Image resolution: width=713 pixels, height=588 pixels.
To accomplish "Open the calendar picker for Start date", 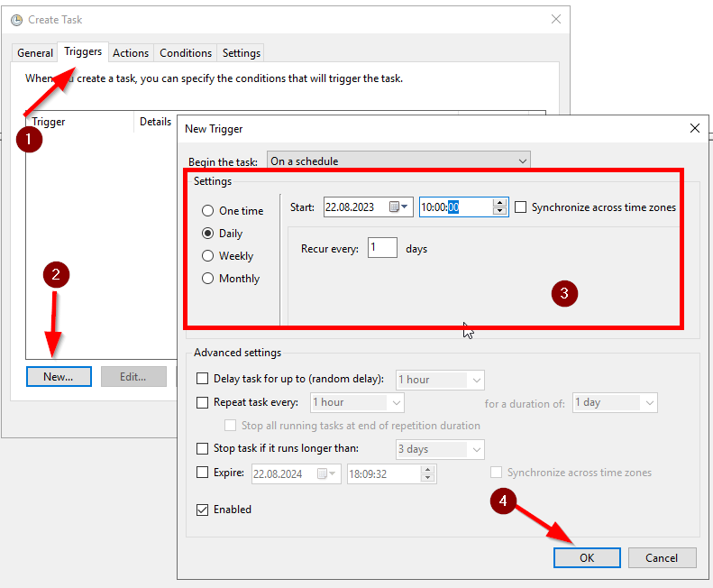I will point(398,207).
